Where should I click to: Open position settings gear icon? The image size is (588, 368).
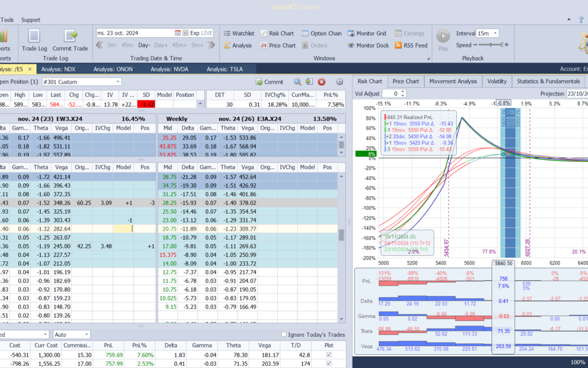coord(340,82)
